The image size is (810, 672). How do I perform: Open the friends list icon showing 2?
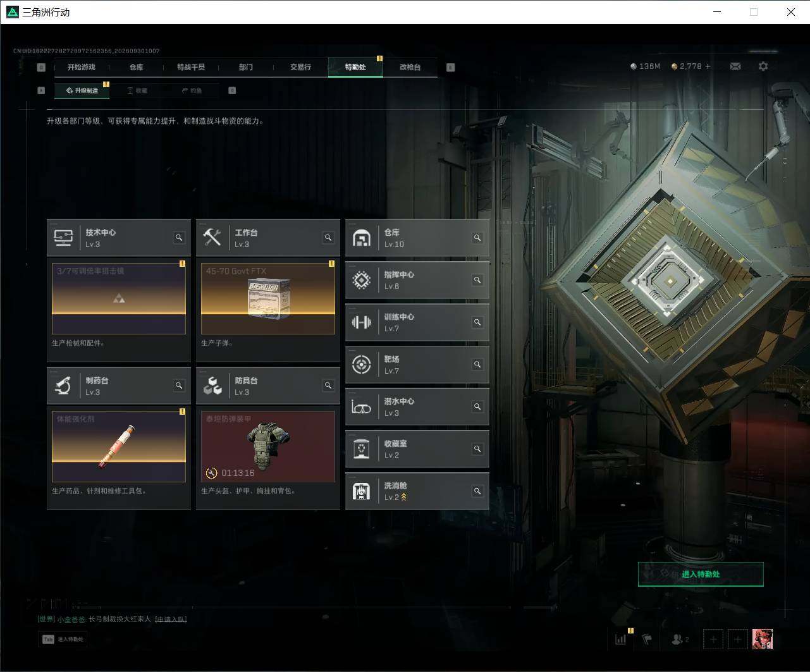click(680, 639)
